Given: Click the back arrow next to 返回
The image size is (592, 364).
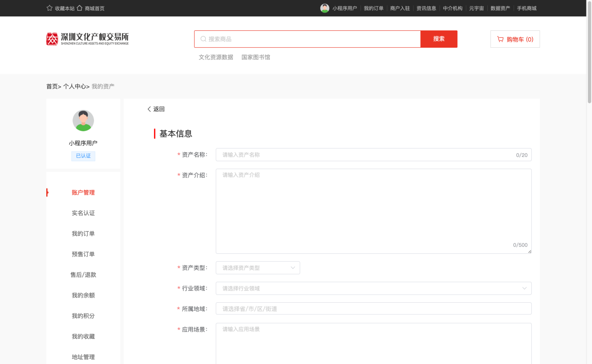Looking at the screenshot, I should (149, 109).
